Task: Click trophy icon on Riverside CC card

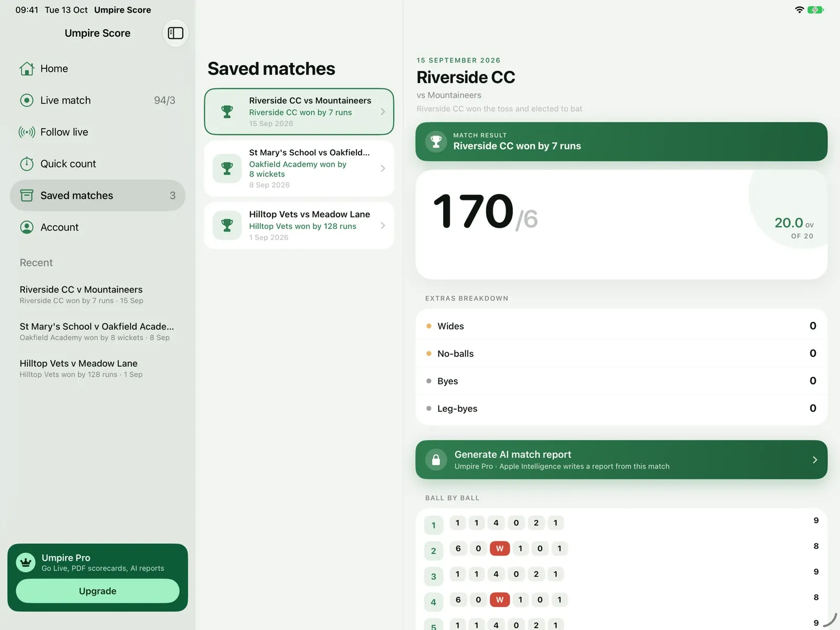Action: pos(227,112)
